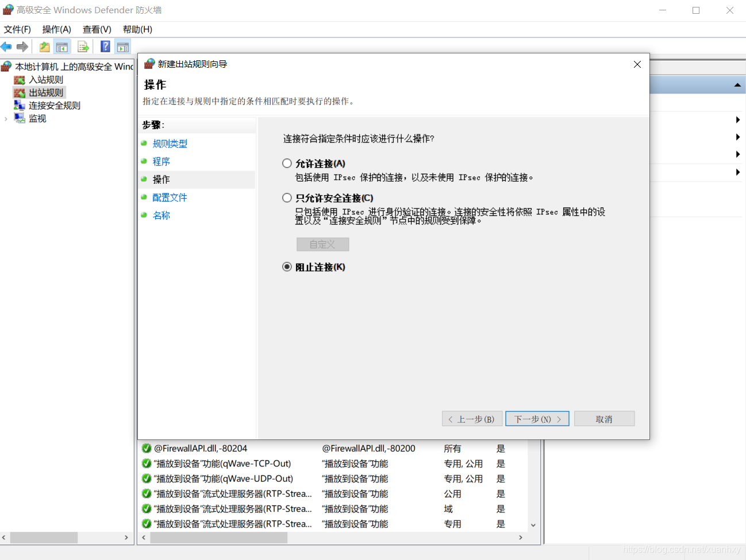Toggle the console tree pane icon

[x=62, y=47]
